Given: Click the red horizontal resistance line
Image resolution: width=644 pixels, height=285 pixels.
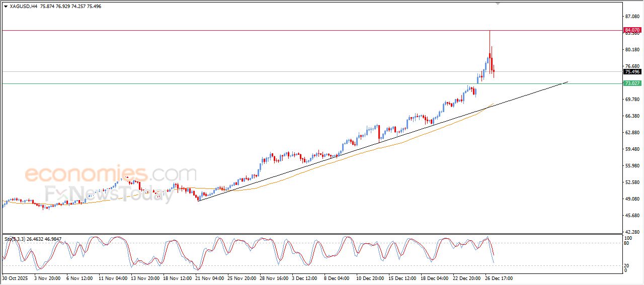Looking at the screenshot, I should pos(302,31).
